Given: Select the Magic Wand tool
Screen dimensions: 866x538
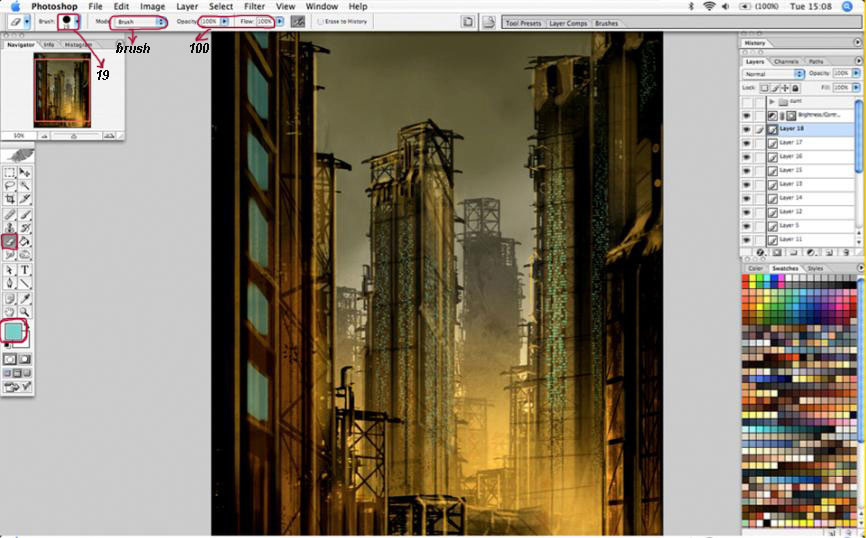Looking at the screenshot, I should click(25, 186).
